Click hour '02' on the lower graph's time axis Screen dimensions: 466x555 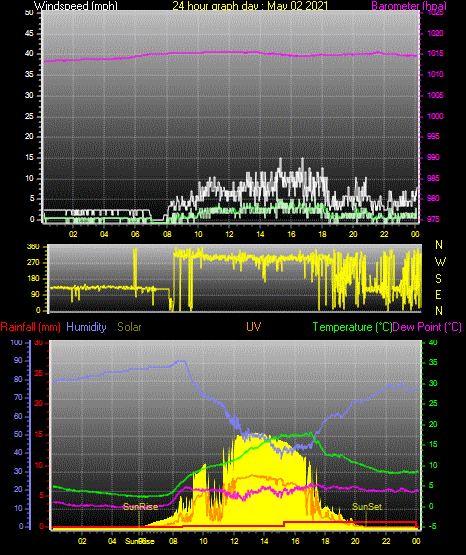pos(82,541)
